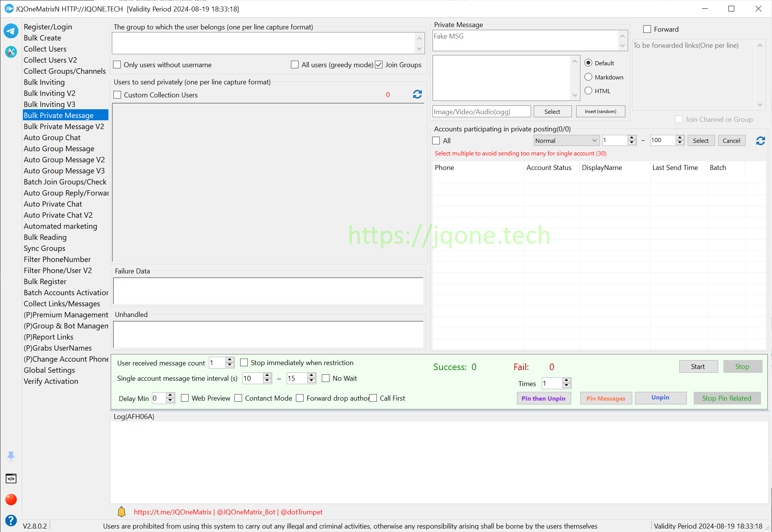This screenshot has width=772, height=532.
Task: Check the Forward checkbox
Action: click(x=647, y=29)
